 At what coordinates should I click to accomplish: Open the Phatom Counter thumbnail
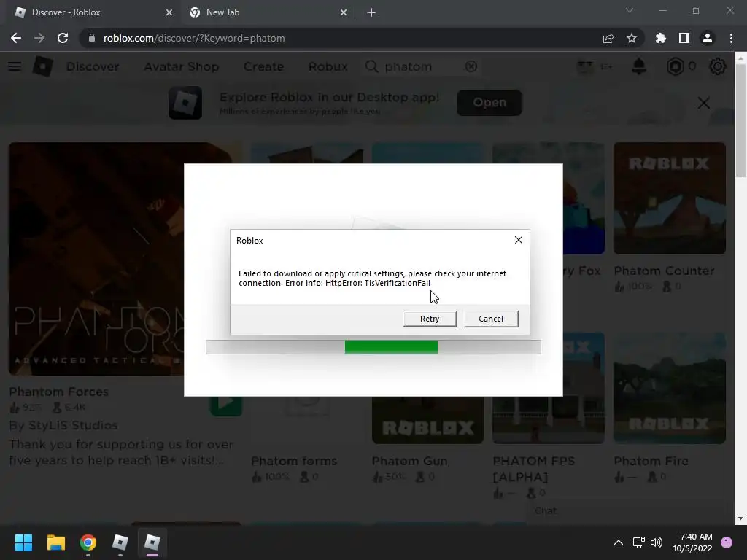[670, 198]
